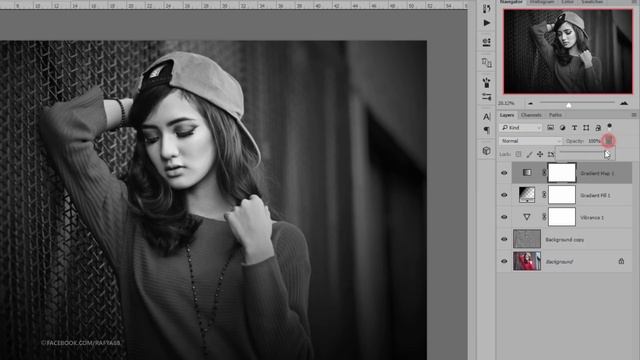The image size is (640, 360).
Task: Hide the Gradient Map 1 layer
Action: (x=504, y=173)
